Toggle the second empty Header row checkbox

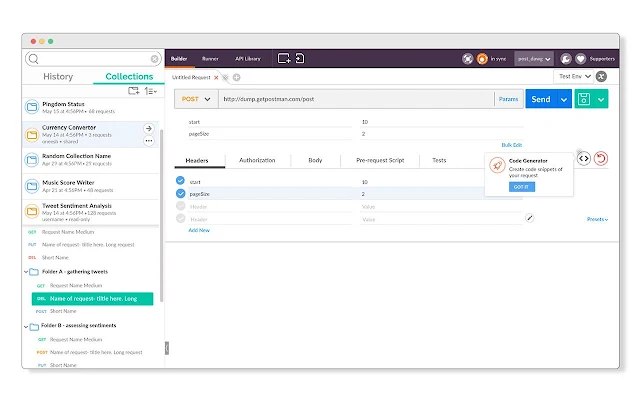pos(180,218)
